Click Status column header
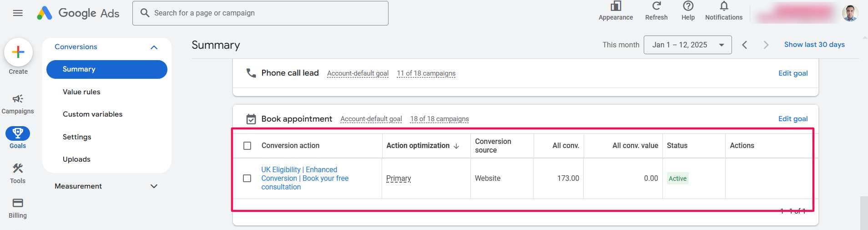The width and height of the screenshot is (868, 230). [677, 146]
